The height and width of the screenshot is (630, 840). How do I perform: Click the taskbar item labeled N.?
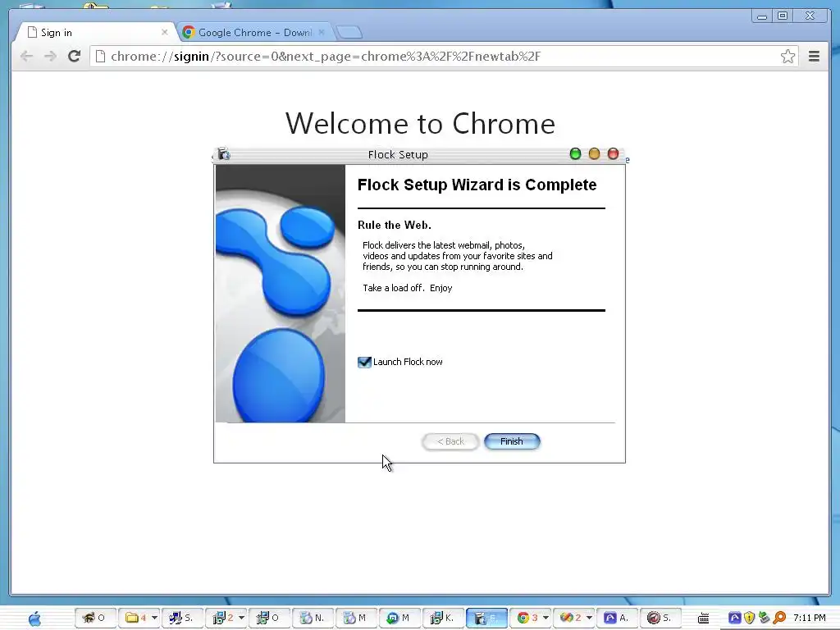click(x=313, y=618)
